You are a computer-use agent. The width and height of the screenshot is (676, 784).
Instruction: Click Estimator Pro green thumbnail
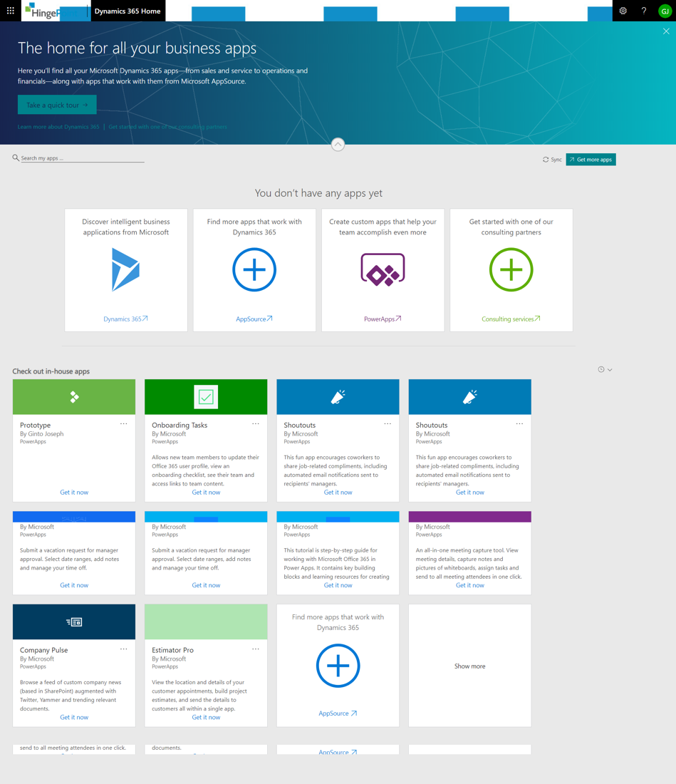206,622
